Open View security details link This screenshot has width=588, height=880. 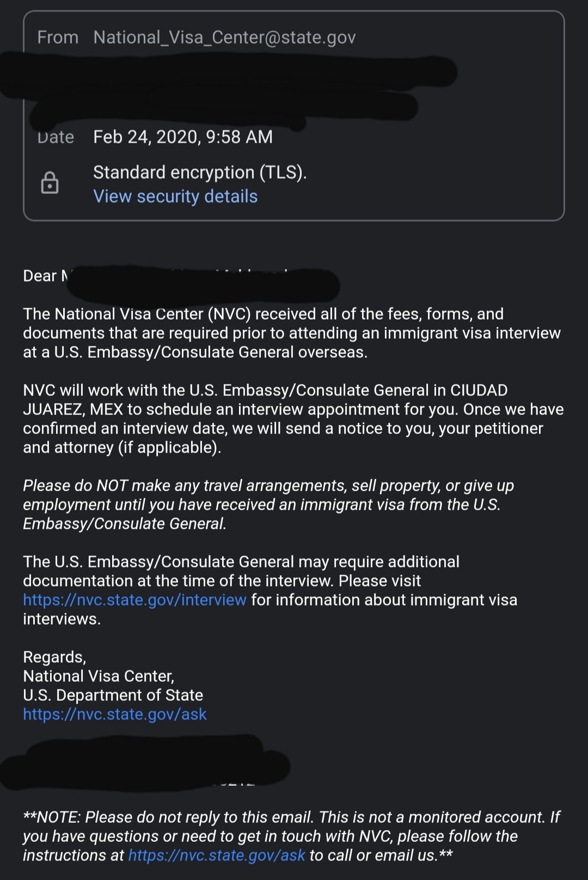coord(175,196)
